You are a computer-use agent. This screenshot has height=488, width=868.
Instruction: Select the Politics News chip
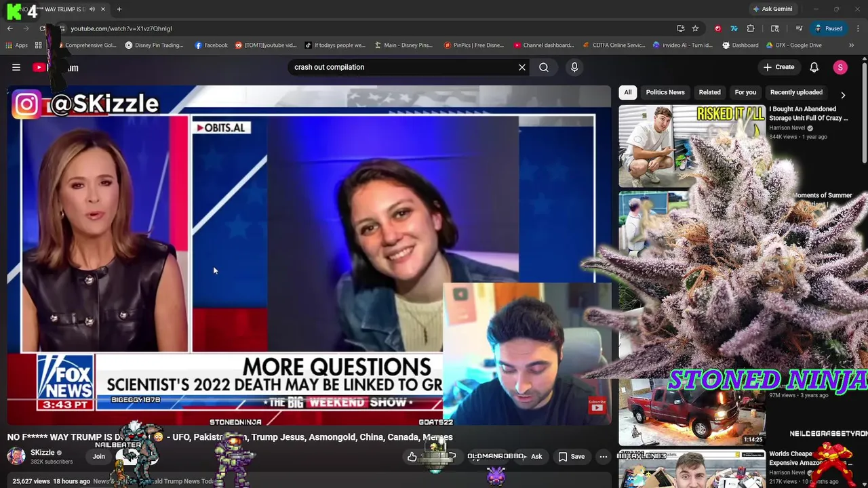click(665, 92)
